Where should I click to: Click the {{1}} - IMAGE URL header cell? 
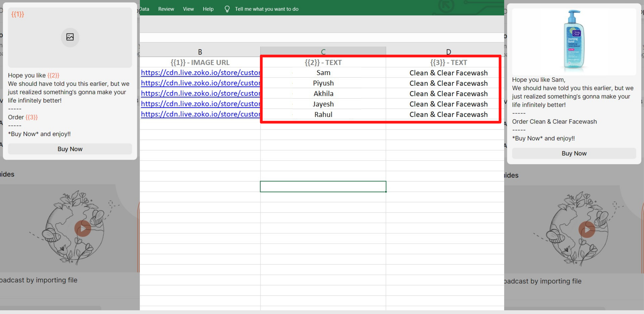click(x=200, y=62)
